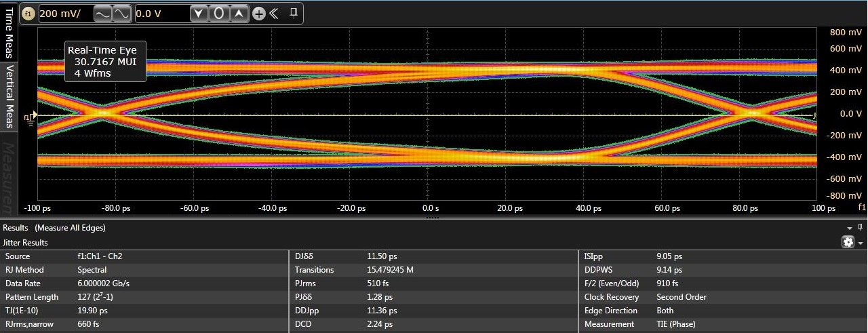868x333 pixels.
Task: Zero the vertical offset with the O button
Action: (x=218, y=14)
